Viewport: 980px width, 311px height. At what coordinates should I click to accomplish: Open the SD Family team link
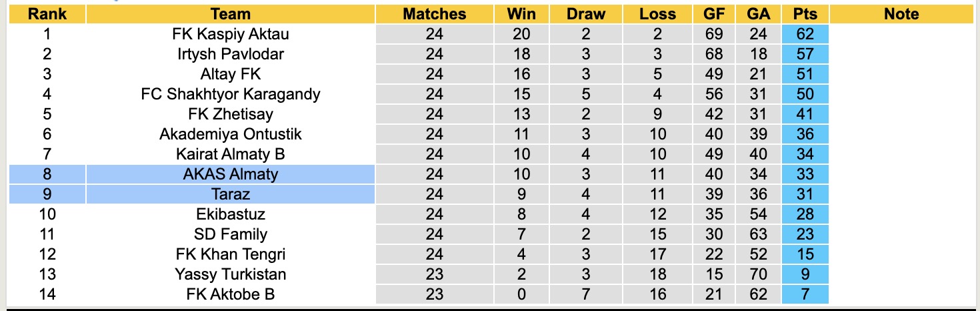pyautogui.click(x=230, y=234)
